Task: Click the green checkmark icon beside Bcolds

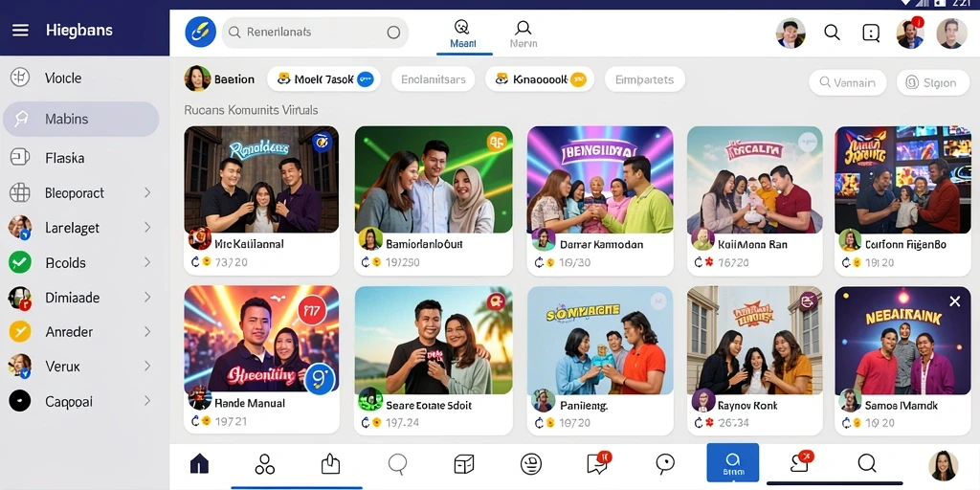Action: (20, 262)
